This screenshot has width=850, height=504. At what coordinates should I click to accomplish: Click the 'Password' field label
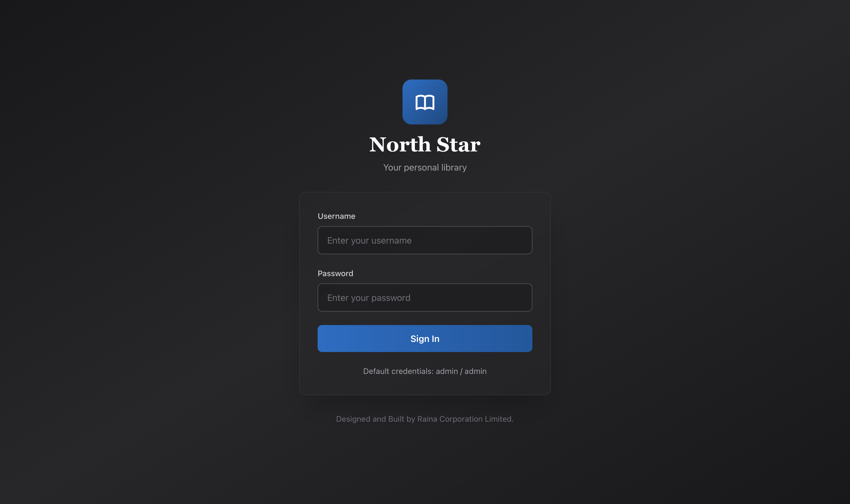pyautogui.click(x=335, y=273)
